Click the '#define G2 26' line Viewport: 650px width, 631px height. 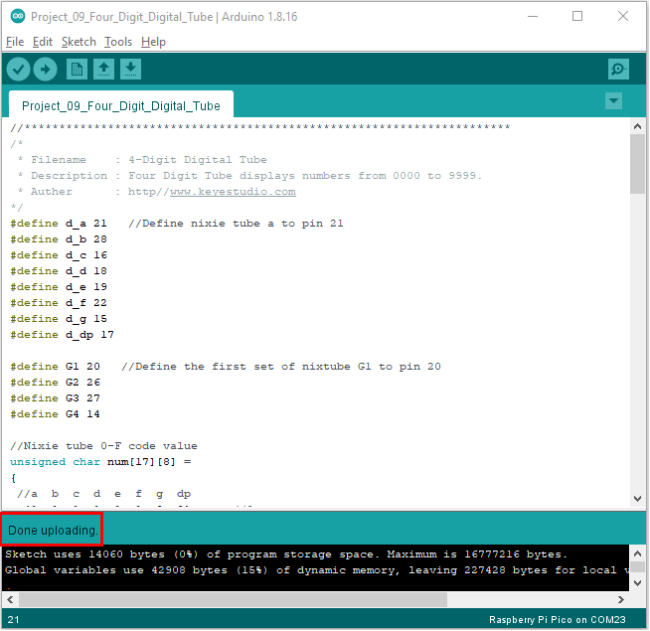tap(55, 382)
